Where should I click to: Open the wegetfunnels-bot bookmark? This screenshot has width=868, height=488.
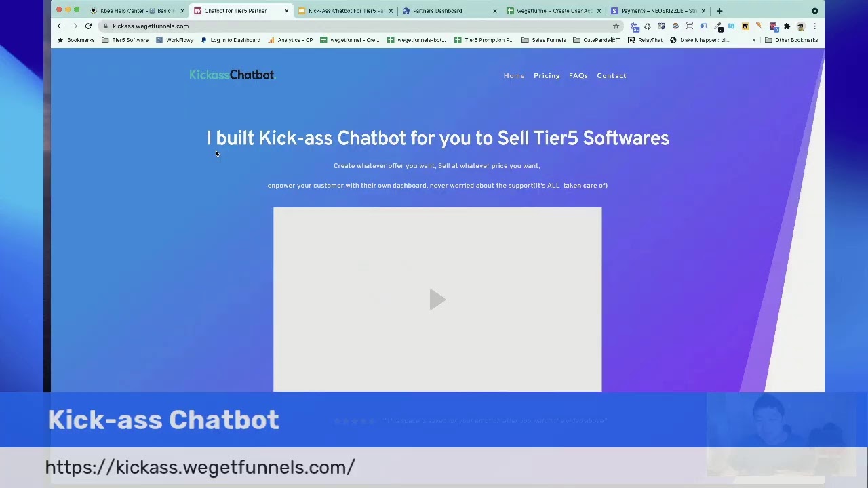[x=416, y=40]
